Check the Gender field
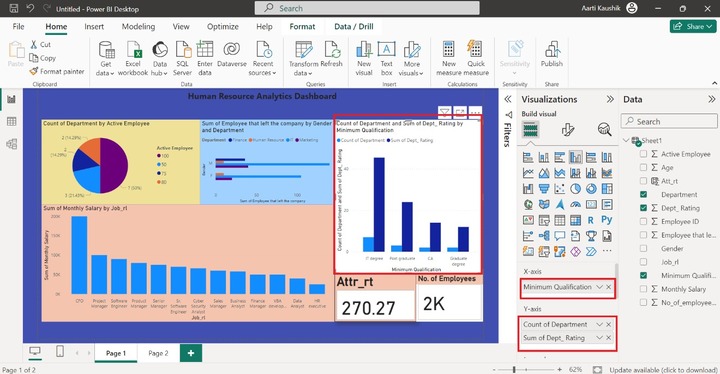The height and width of the screenshot is (374, 720). (643, 249)
